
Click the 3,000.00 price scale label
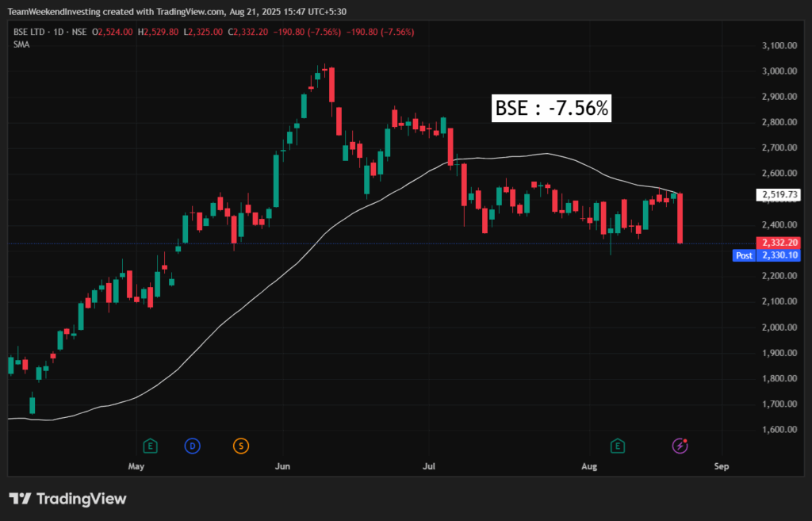(x=779, y=71)
